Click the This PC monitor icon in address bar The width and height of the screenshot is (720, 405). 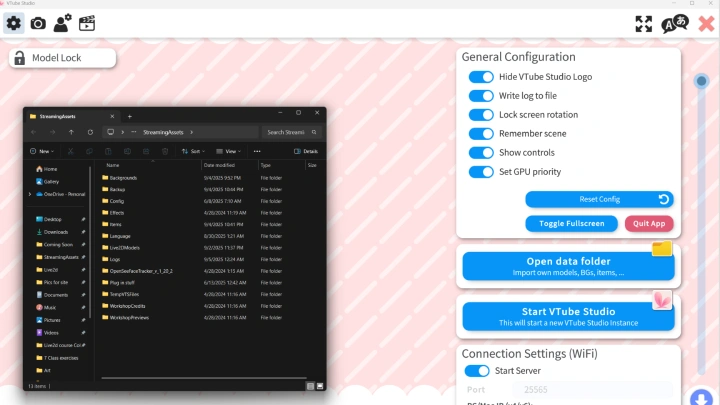pyautogui.click(x=111, y=132)
